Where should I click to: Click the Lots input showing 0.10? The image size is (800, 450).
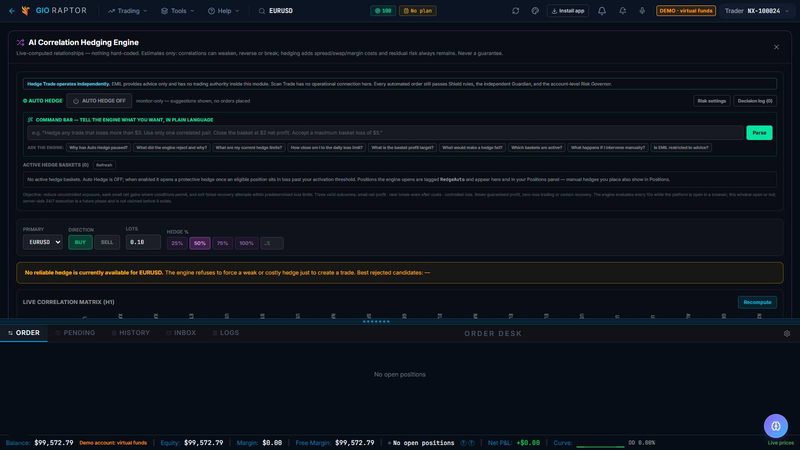pos(143,242)
